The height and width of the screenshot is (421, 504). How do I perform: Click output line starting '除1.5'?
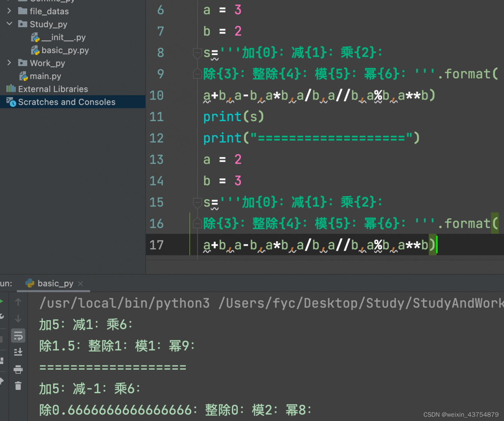click(117, 346)
